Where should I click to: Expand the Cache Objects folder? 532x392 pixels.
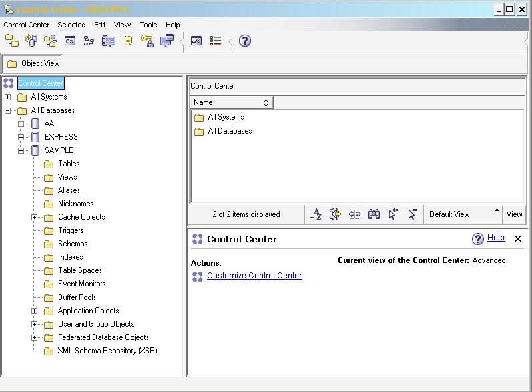click(x=34, y=217)
